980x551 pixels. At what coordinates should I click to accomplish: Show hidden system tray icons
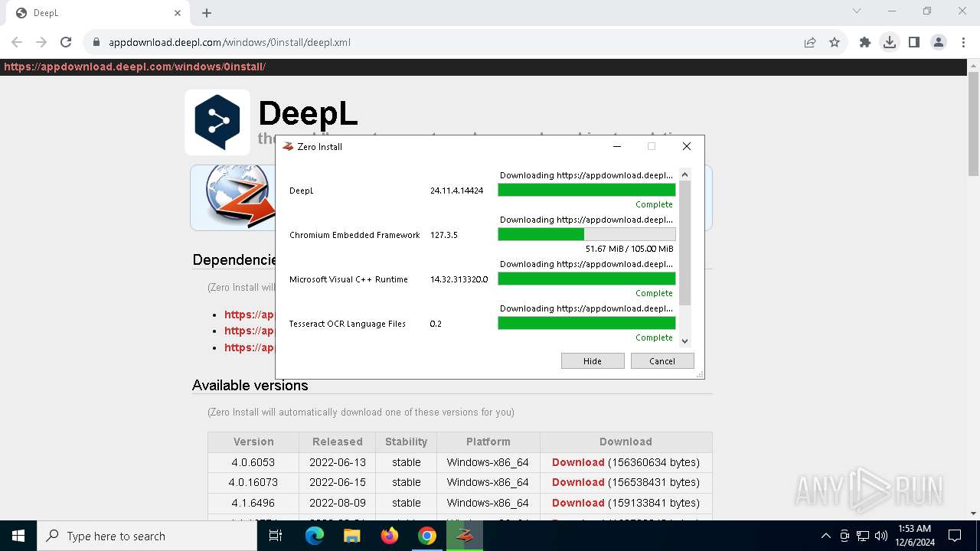[x=825, y=536]
